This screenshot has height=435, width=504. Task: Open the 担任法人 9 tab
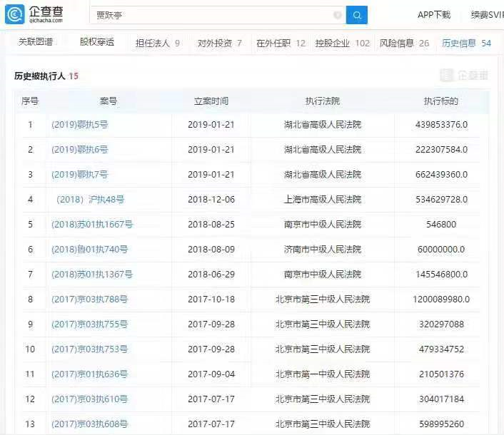158,43
